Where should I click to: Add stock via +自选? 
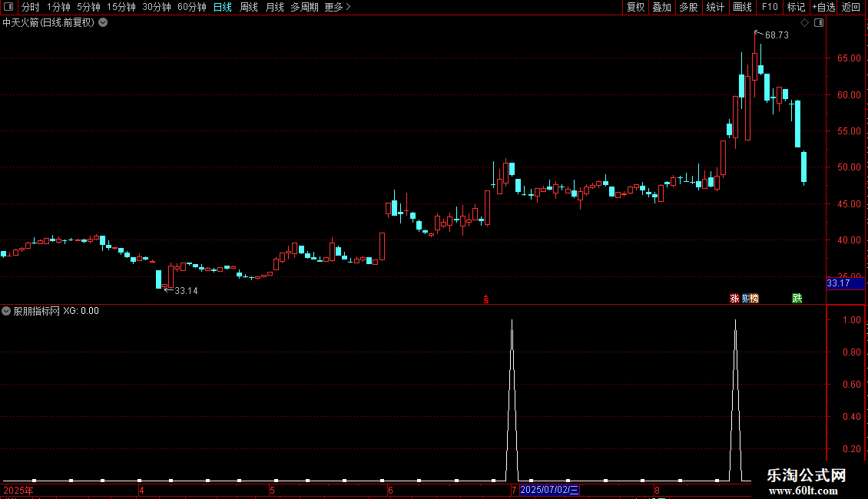823,7
